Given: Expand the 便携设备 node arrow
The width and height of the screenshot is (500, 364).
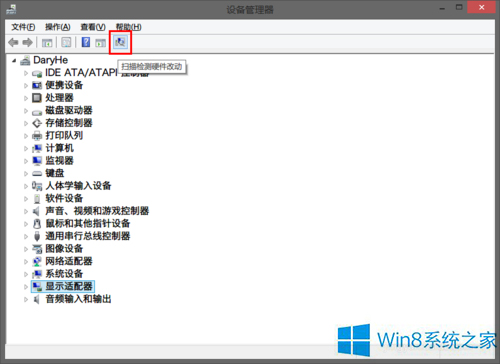Looking at the screenshot, I should click(26, 85).
